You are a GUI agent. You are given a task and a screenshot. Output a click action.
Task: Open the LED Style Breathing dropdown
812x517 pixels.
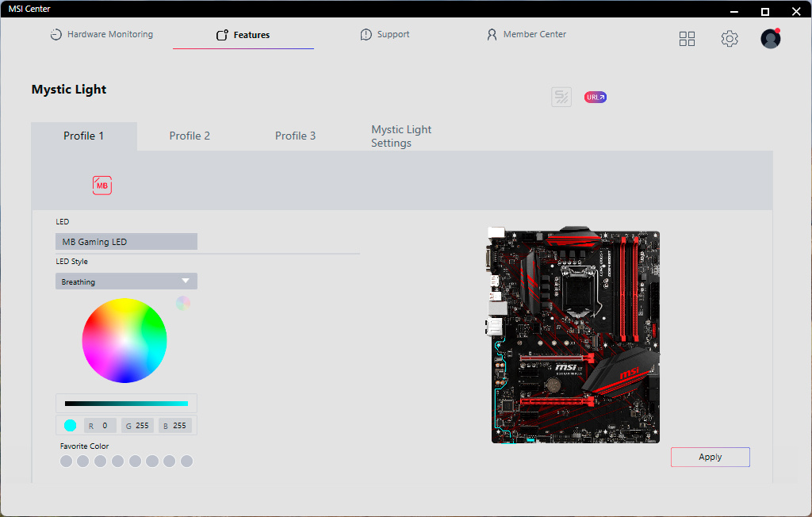[126, 281]
